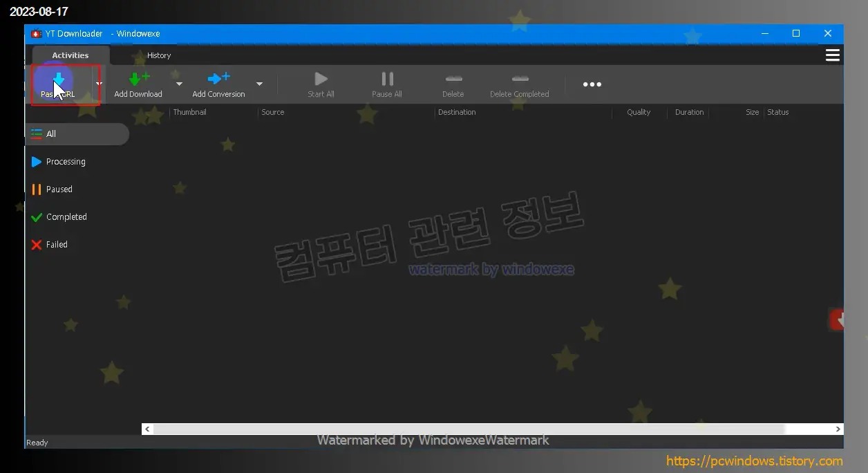
Task: Expand the Add Download dropdown arrow
Action: (x=179, y=84)
